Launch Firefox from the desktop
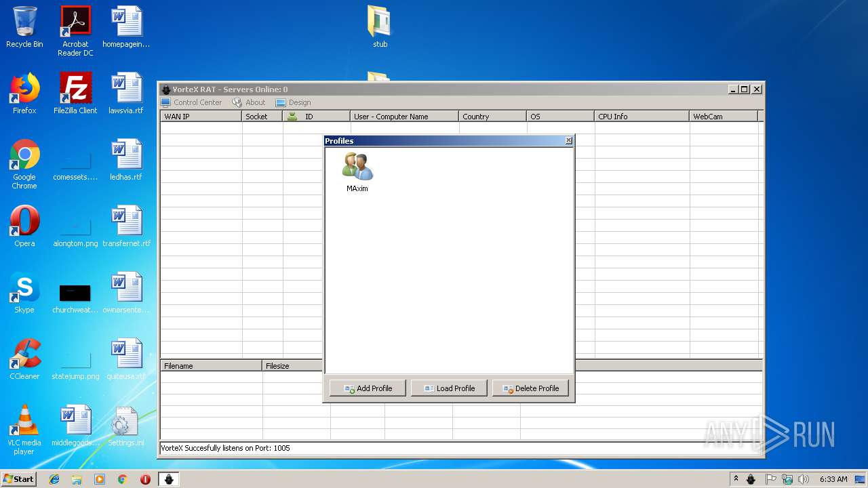The width and height of the screenshot is (868, 488). point(24,94)
